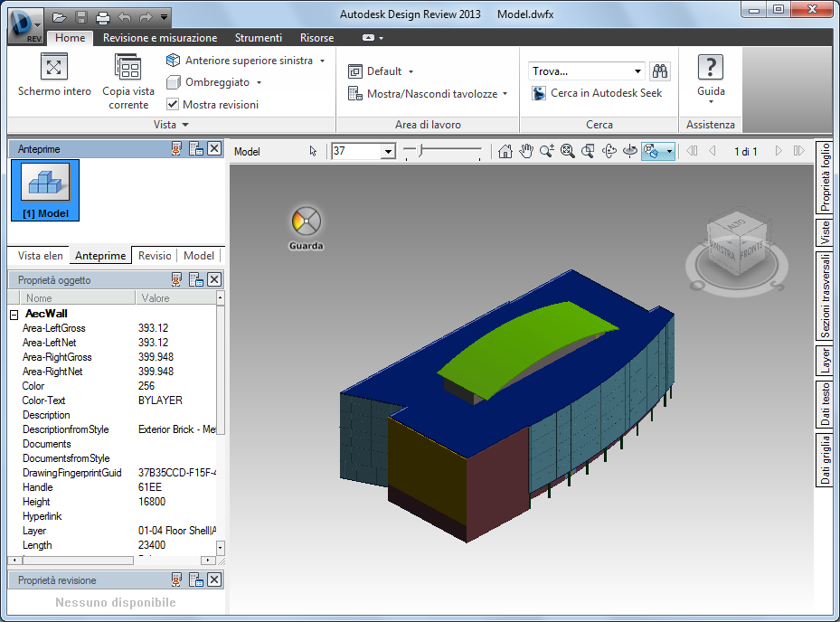The width and height of the screenshot is (840, 622).
Task: Click the zoom slider handle
Action: (x=421, y=151)
